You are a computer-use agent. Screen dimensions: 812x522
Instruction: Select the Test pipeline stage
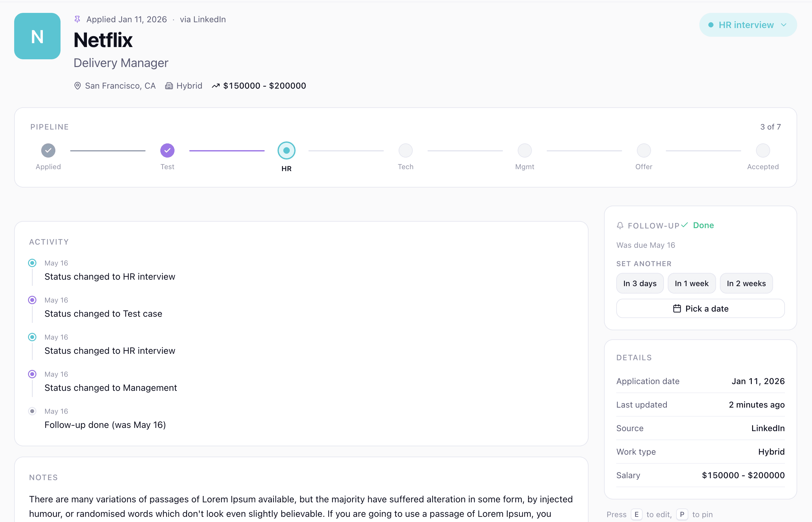point(167,150)
